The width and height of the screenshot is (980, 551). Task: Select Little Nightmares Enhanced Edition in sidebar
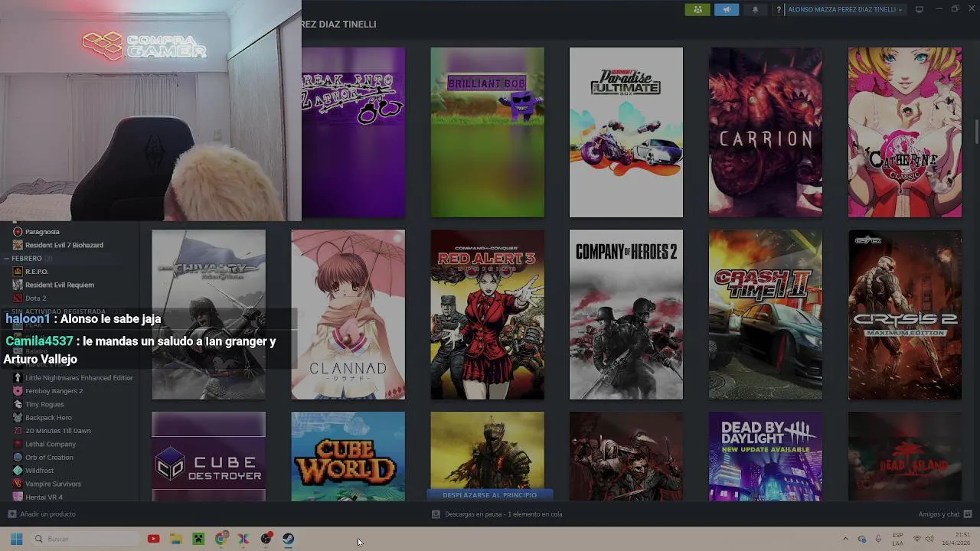coord(79,378)
